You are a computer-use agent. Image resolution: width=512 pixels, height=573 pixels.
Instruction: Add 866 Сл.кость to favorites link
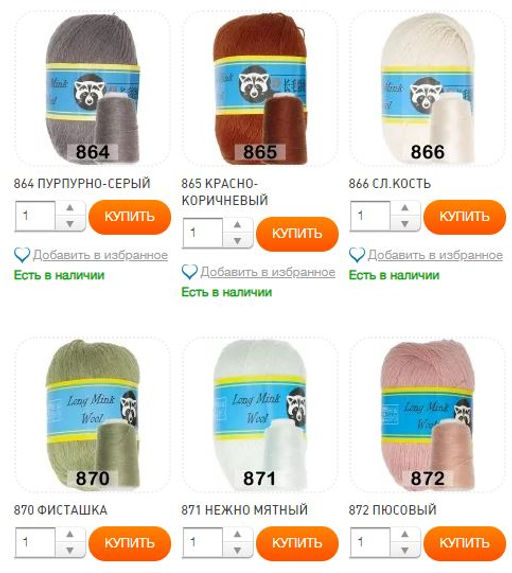coord(435,255)
